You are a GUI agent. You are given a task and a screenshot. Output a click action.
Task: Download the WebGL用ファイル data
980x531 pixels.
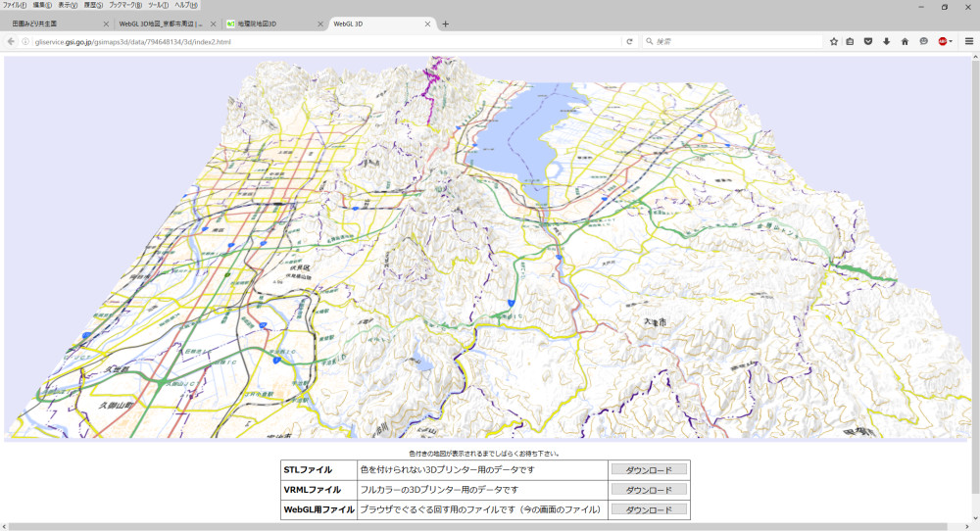649,509
